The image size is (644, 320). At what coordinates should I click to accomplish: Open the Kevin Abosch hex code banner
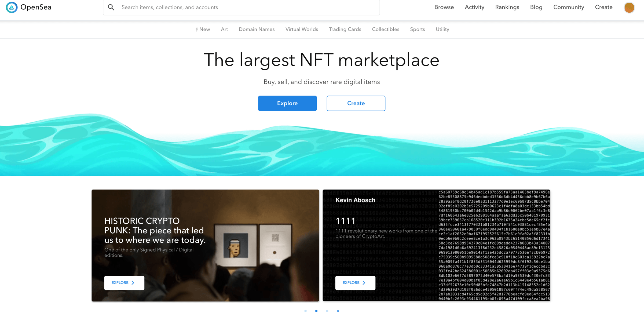tap(436, 245)
